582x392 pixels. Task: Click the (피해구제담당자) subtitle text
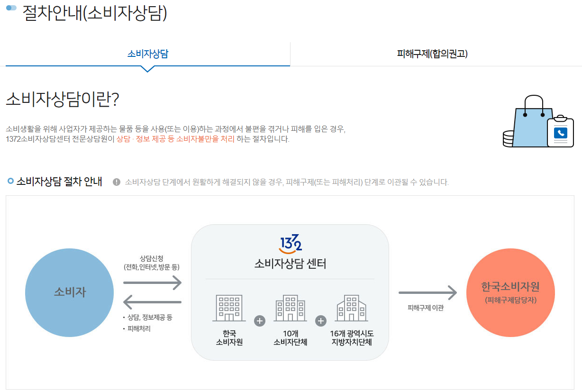(x=510, y=300)
